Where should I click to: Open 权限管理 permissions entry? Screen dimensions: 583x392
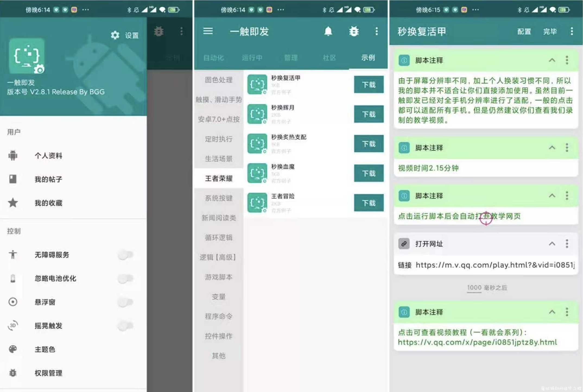pos(73,373)
